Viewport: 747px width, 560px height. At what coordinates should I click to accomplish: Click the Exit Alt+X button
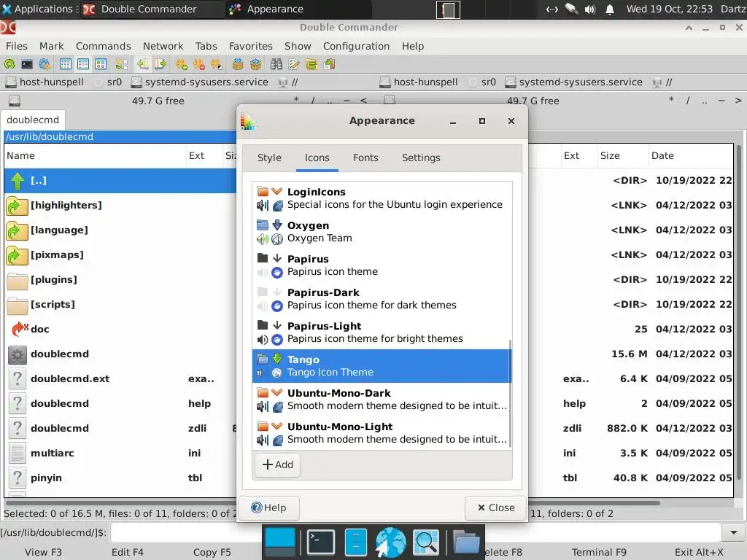point(699,553)
